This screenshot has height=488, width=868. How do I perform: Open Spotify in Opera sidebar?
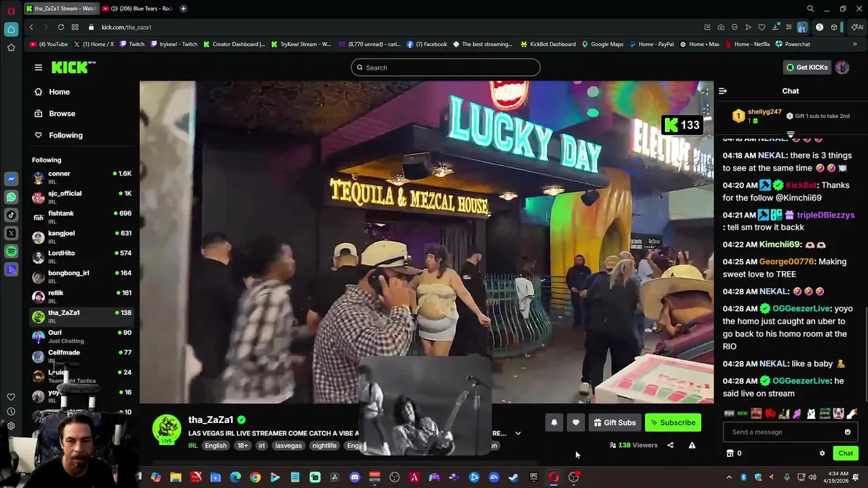(11, 251)
